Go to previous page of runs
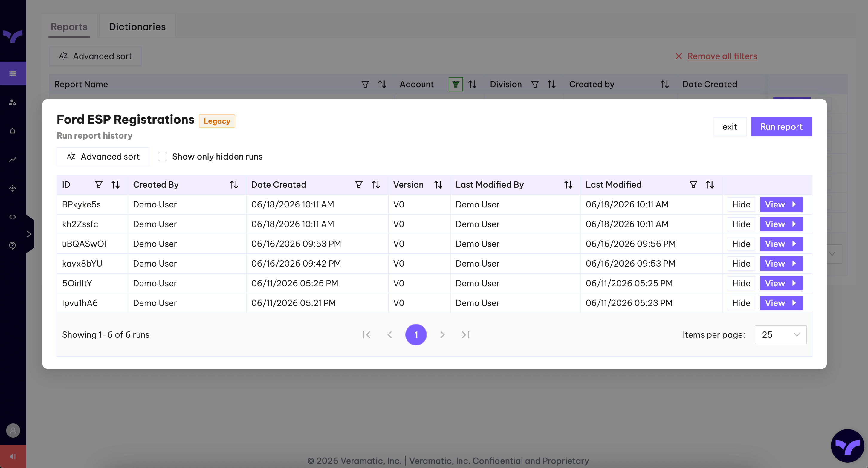The height and width of the screenshot is (468, 868). (x=390, y=335)
